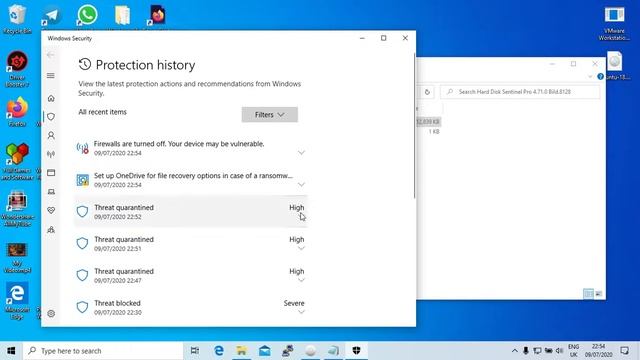This screenshot has height=360, width=640.
Task: Open App & browser control sidebar icon
Action: click(51, 173)
